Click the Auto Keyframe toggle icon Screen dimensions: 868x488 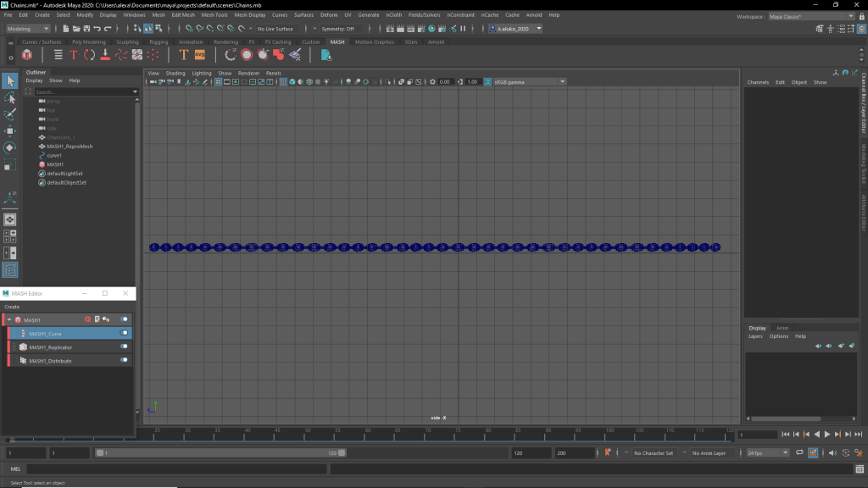click(607, 453)
